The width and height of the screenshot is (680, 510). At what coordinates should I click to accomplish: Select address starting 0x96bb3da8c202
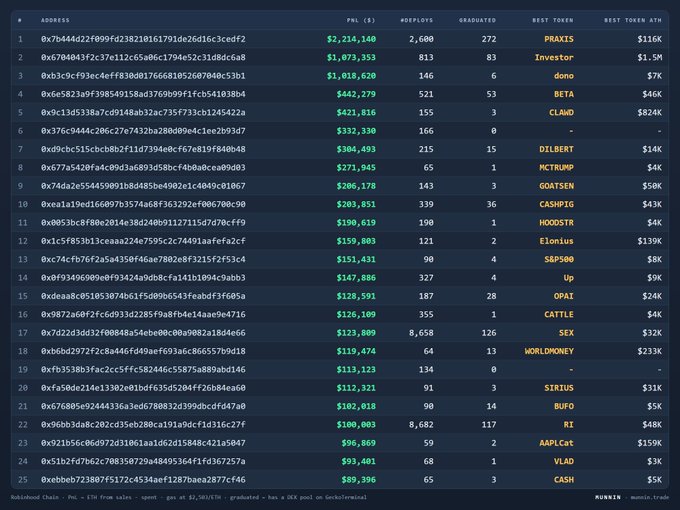[x=143, y=425]
